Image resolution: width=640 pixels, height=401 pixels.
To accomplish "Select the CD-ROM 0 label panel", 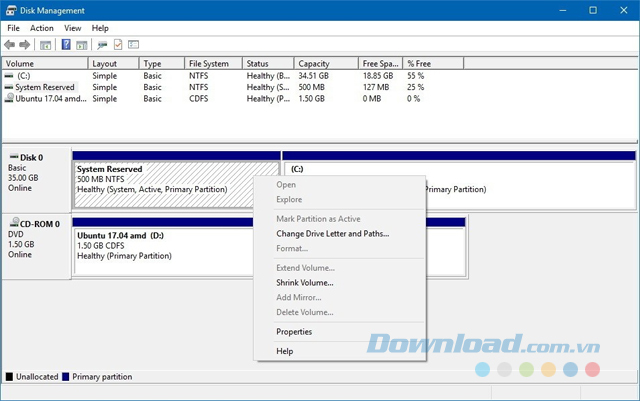I will [x=37, y=246].
